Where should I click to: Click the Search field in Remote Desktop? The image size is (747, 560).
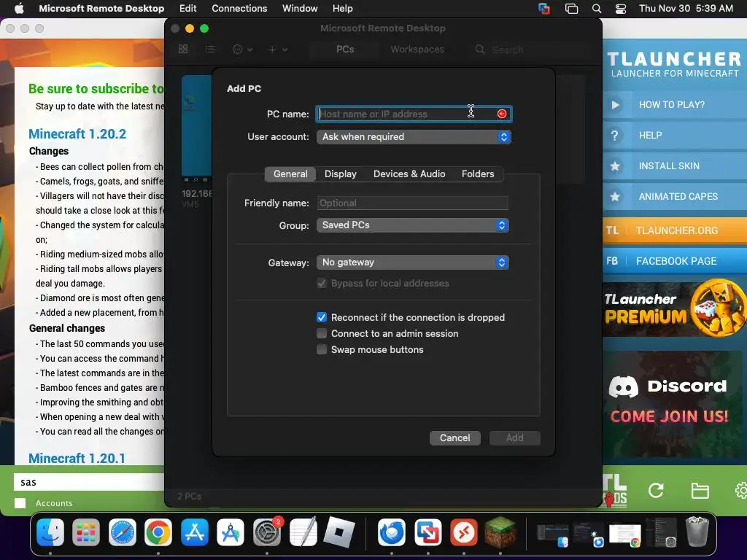click(x=529, y=50)
